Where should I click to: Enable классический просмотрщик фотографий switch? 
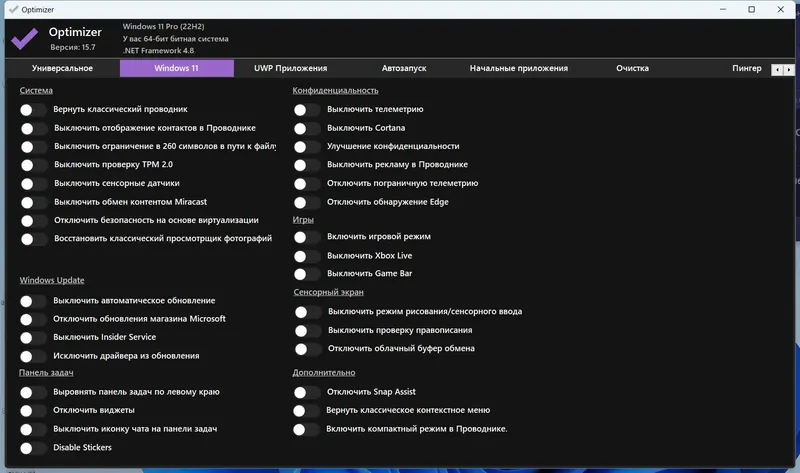click(34, 239)
